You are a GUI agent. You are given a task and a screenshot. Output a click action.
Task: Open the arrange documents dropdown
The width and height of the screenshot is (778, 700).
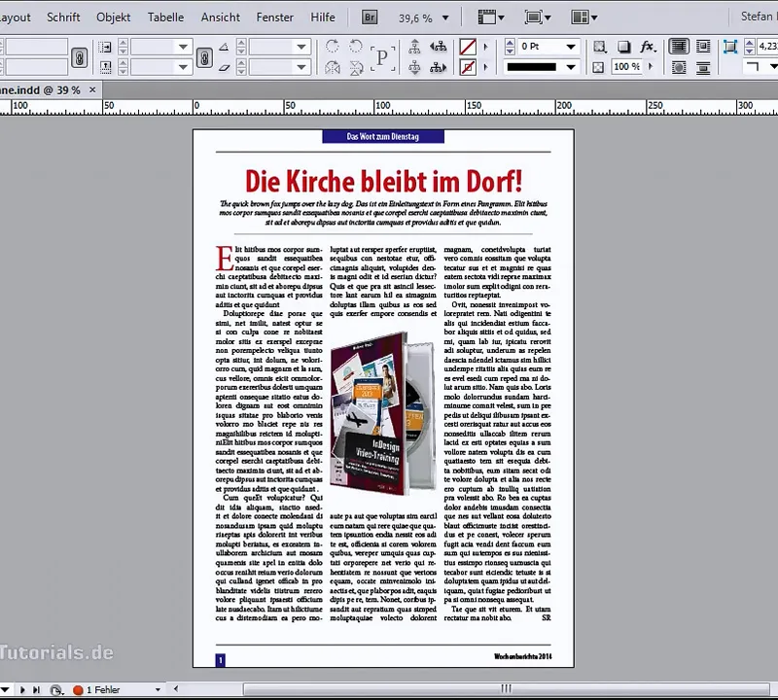click(584, 17)
